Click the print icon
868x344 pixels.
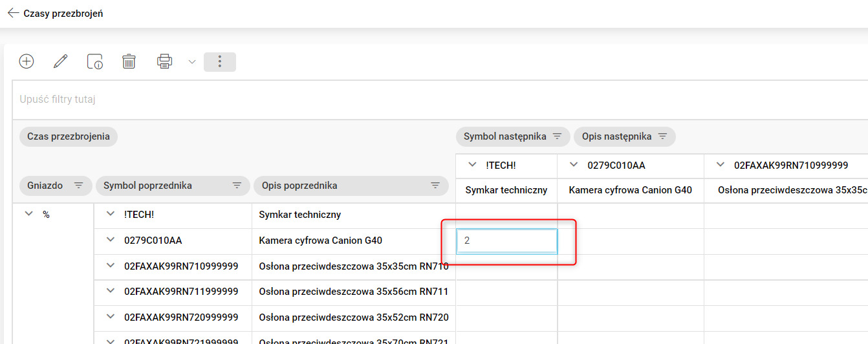tap(164, 61)
